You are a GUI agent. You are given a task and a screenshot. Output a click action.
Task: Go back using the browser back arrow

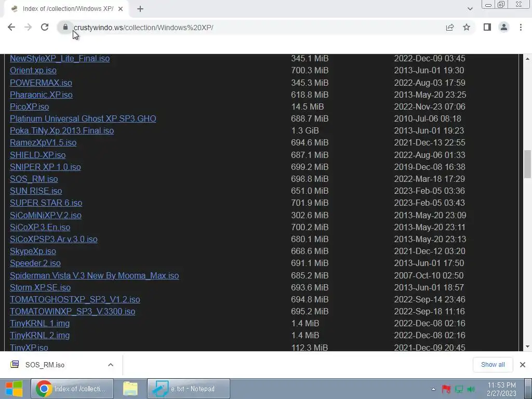(11, 27)
